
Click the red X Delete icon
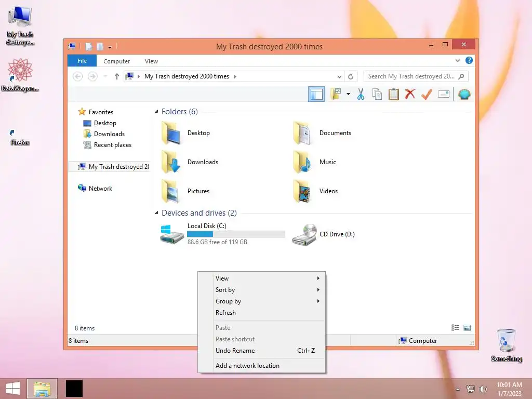click(410, 94)
